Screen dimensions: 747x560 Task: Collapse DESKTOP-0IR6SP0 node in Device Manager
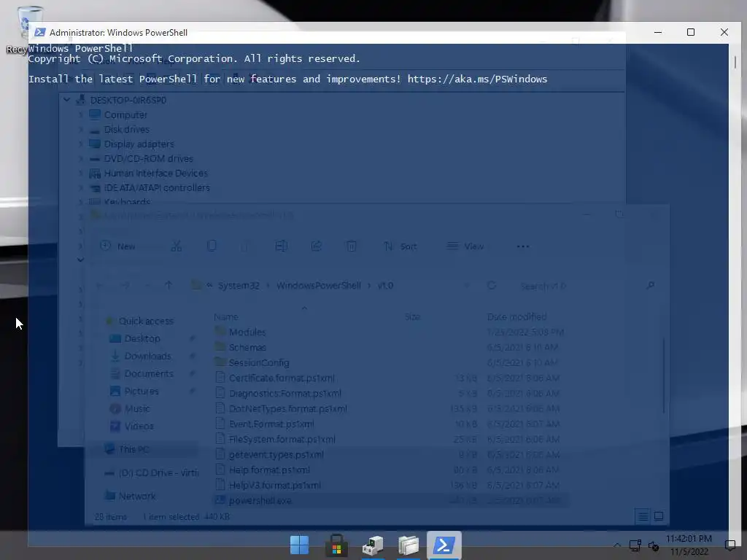click(66, 100)
